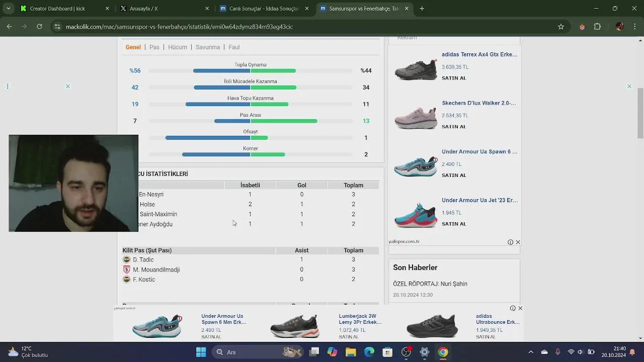Open Copilot from taskbar
Screen dimensions: 644x362
point(333,352)
